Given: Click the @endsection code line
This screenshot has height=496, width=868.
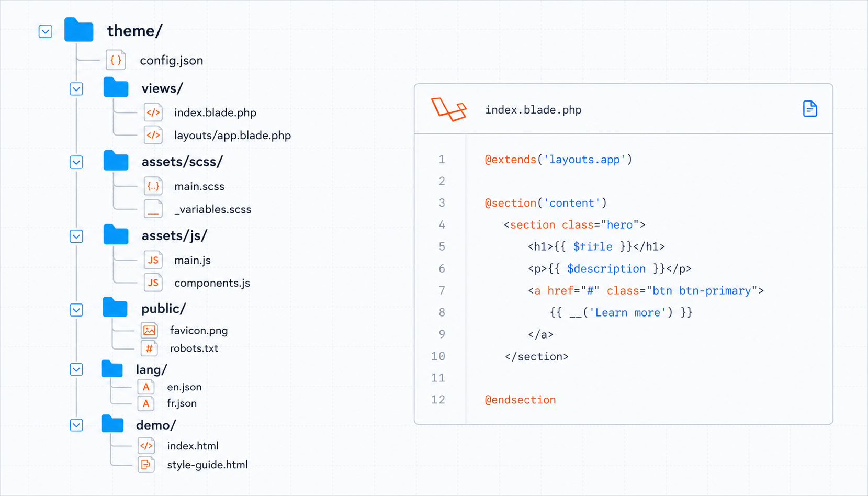Looking at the screenshot, I should click(x=520, y=400).
